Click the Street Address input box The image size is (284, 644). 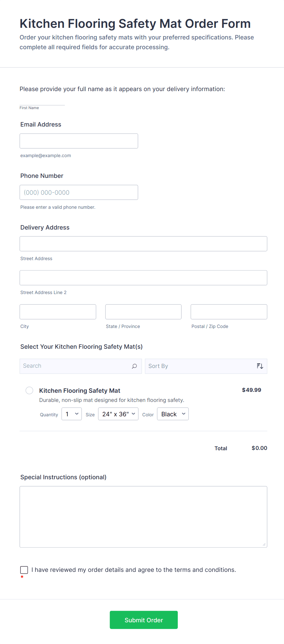click(x=143, y=244)
